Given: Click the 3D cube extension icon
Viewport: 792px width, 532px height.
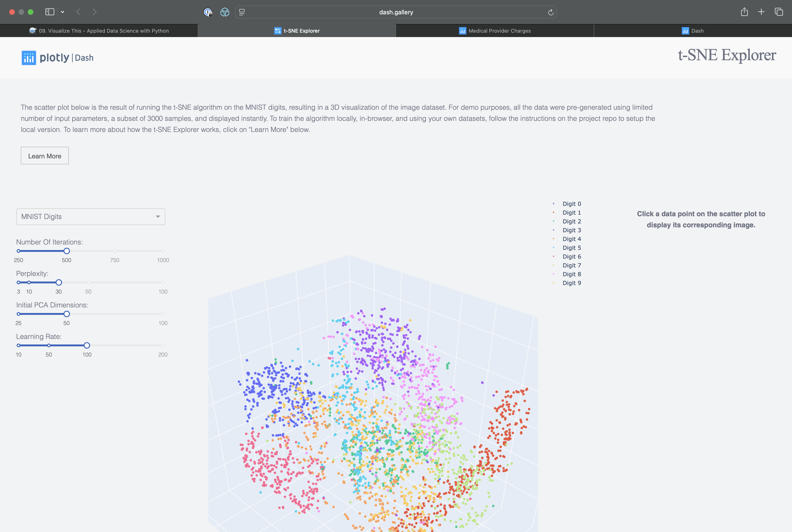Looking at the screenshot, I should (x=225, y=12).
